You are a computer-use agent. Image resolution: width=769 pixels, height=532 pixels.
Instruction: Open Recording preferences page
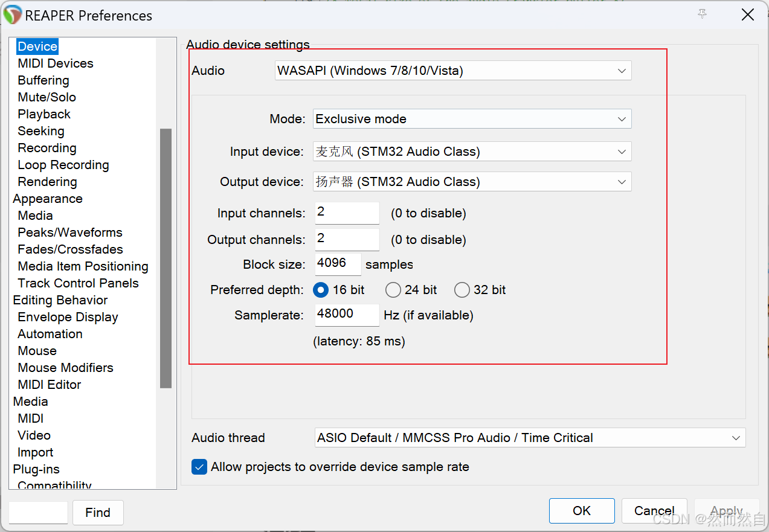pyautogui.click(x=47, y=148)
